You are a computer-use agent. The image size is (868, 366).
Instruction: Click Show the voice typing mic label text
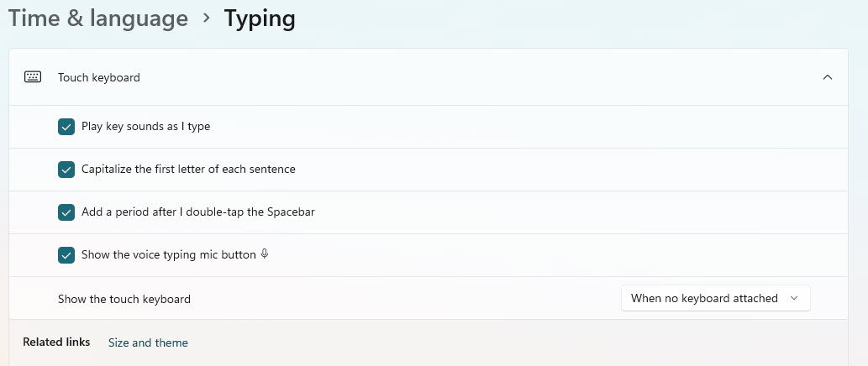pos(169,255)
